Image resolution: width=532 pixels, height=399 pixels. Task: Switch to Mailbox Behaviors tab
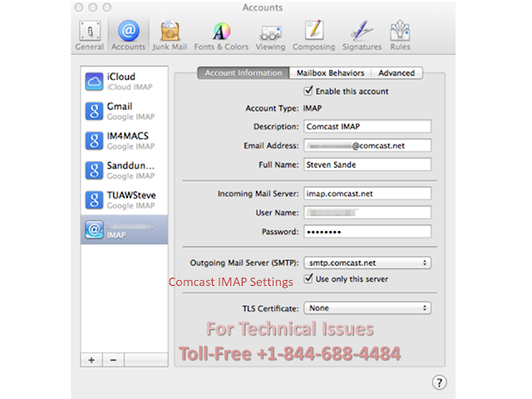point(330,73)
